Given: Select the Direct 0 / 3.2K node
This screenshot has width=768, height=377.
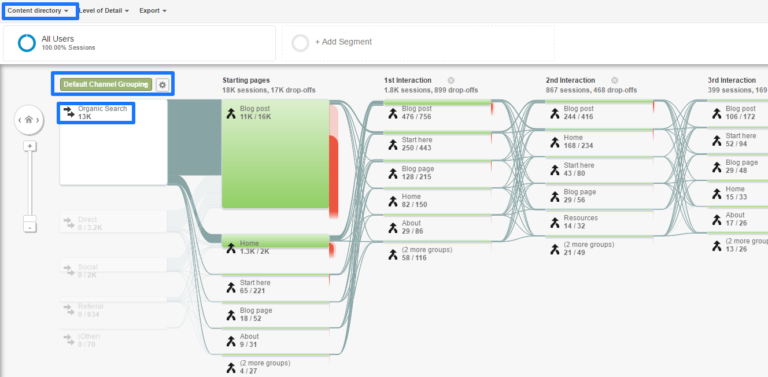Looking at the screenshot, I should tap(114, 223).
